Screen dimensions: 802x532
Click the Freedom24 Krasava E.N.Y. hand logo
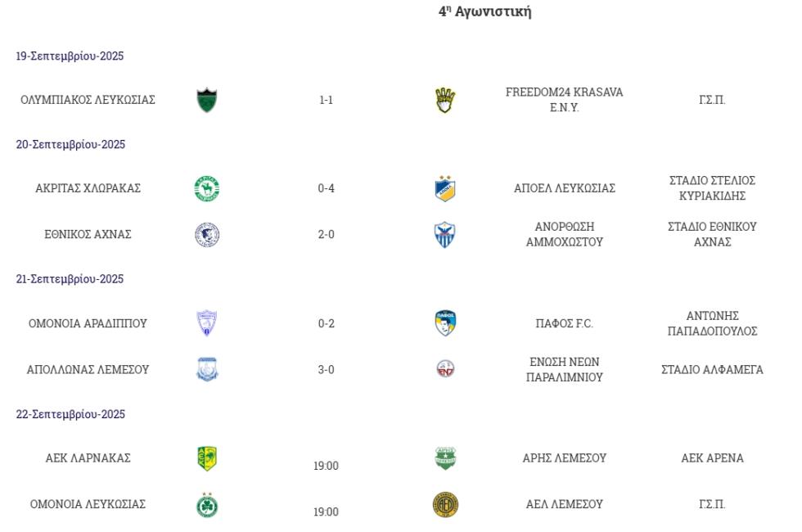[x=445, y=100]
